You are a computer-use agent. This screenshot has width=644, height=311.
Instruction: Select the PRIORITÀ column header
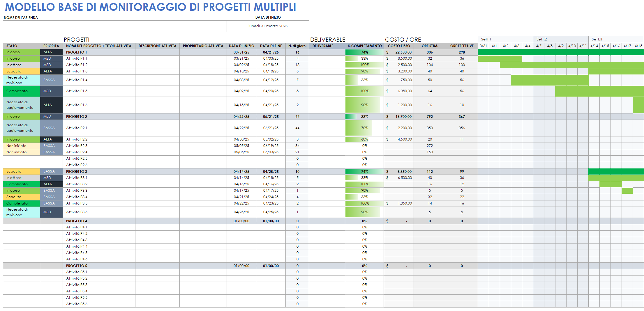click(x=51, y=46)
